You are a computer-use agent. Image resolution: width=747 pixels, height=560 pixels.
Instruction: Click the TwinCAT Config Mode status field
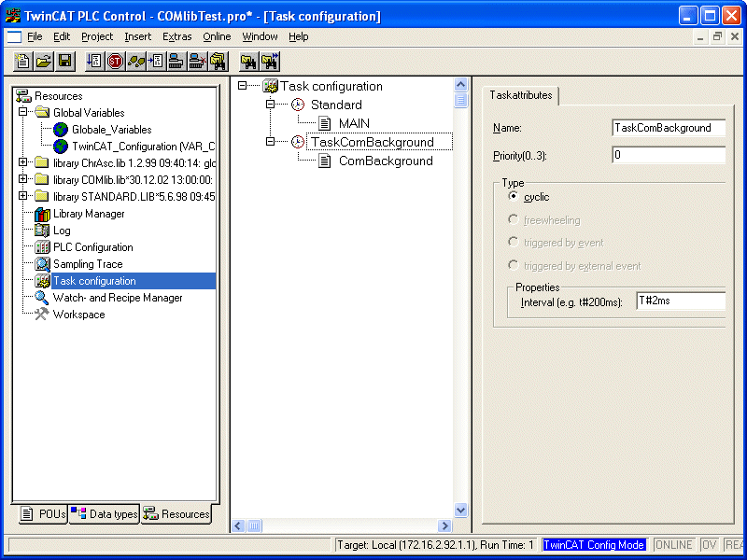tap(594, 545)
